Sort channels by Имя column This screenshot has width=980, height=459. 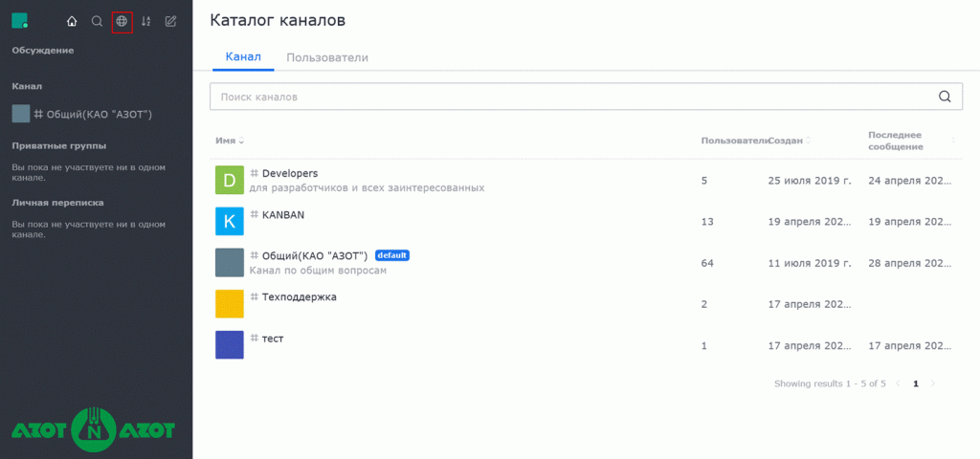click(x=230, y=141)
